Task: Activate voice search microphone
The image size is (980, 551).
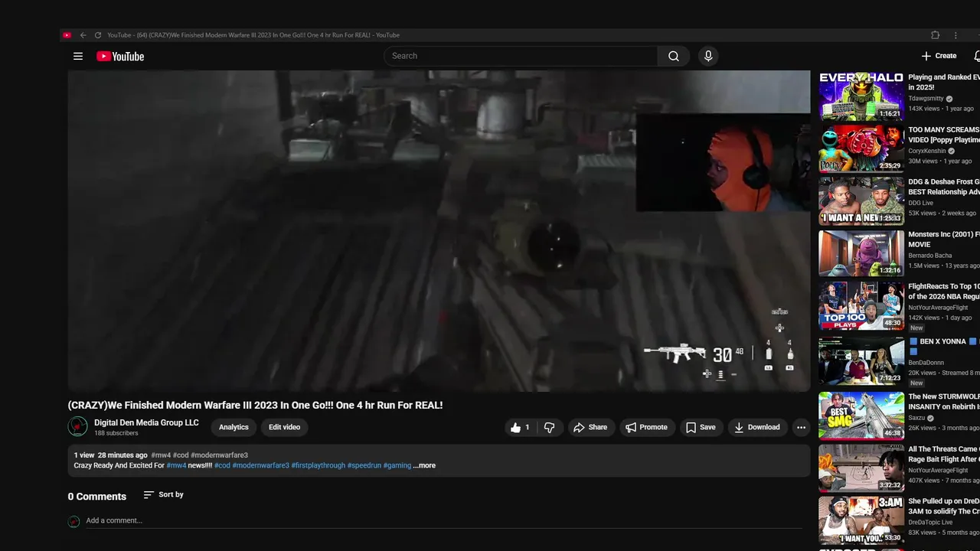Action: [x=708, y=56]
